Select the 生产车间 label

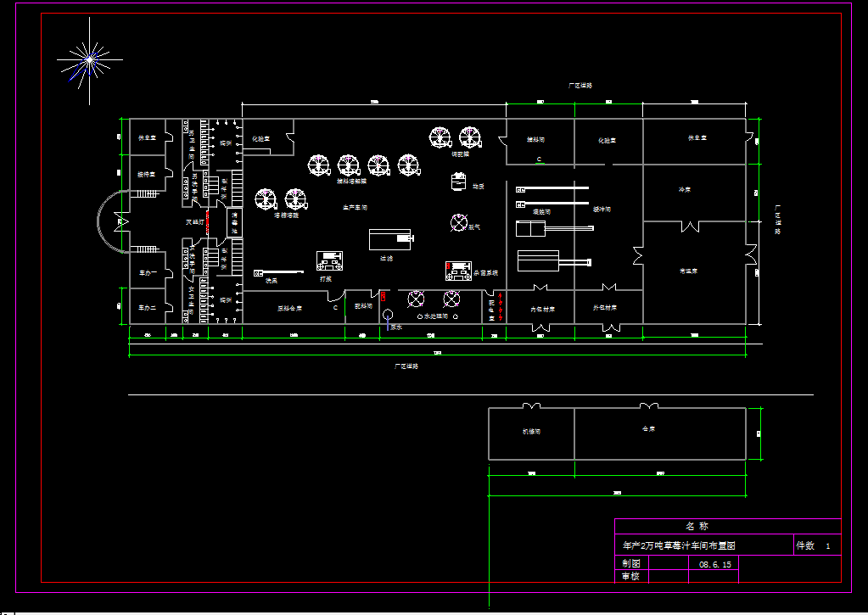click(355, 208)
